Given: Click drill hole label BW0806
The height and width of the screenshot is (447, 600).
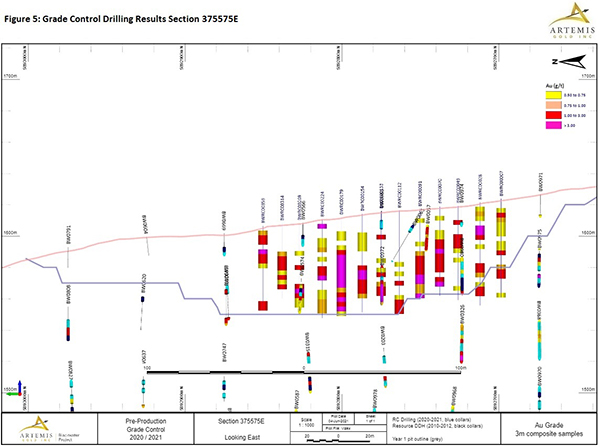Looking at the screenshot, I should pyautogui.click(x=68, y=295).
